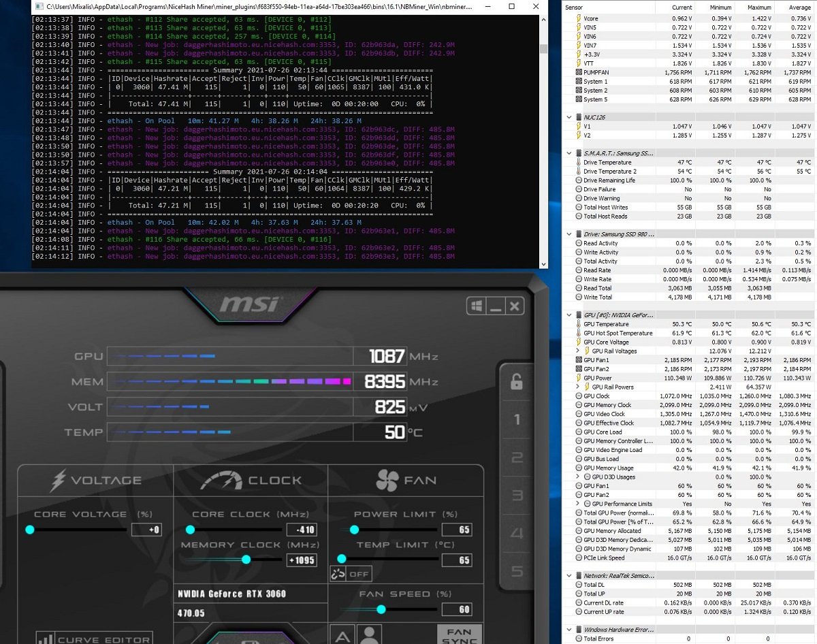Collapse the Network: RealTek group
817x644 pixels.
click(x=569, y=575)
